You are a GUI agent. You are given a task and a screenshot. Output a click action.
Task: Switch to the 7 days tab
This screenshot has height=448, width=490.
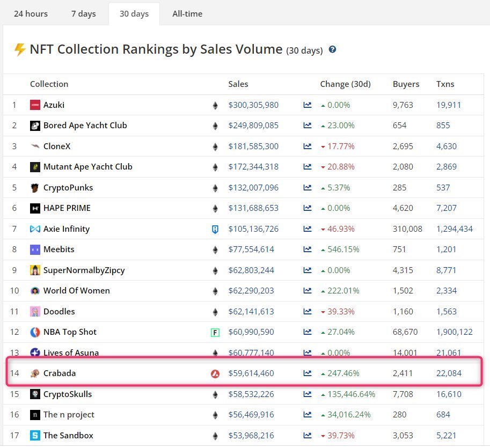click(83, 14)
